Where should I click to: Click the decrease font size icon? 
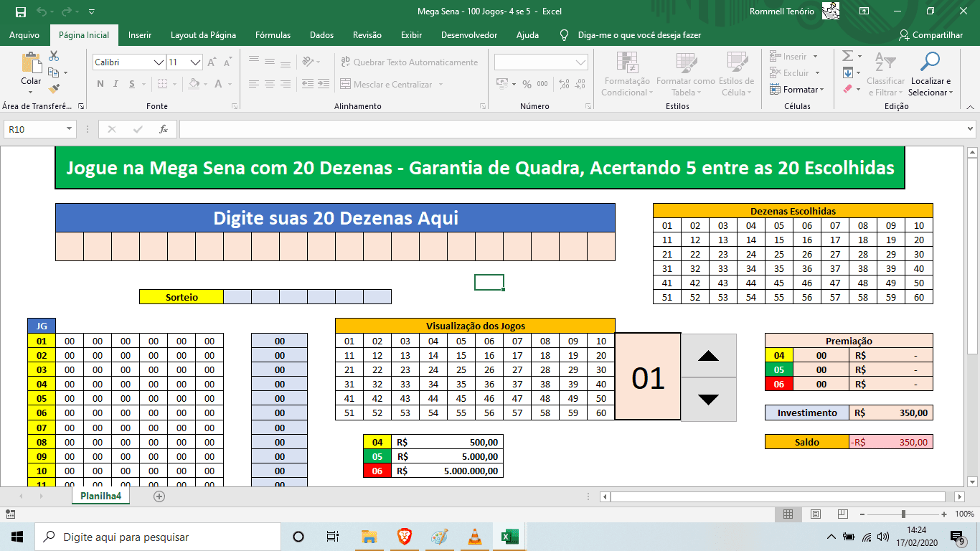(x=227, y=62)
